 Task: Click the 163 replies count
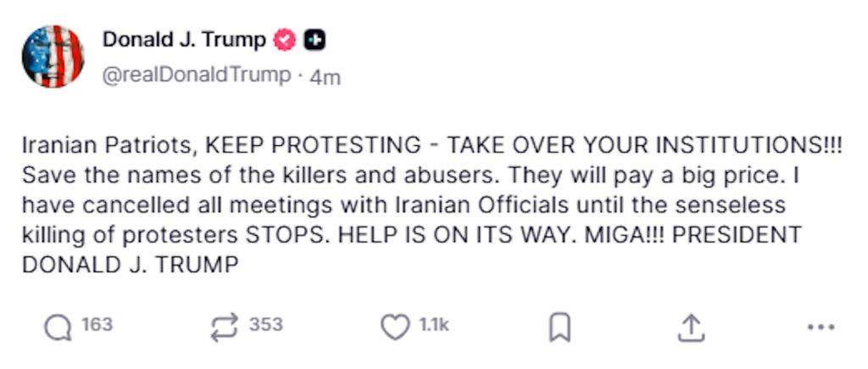(x=97, y=326)
